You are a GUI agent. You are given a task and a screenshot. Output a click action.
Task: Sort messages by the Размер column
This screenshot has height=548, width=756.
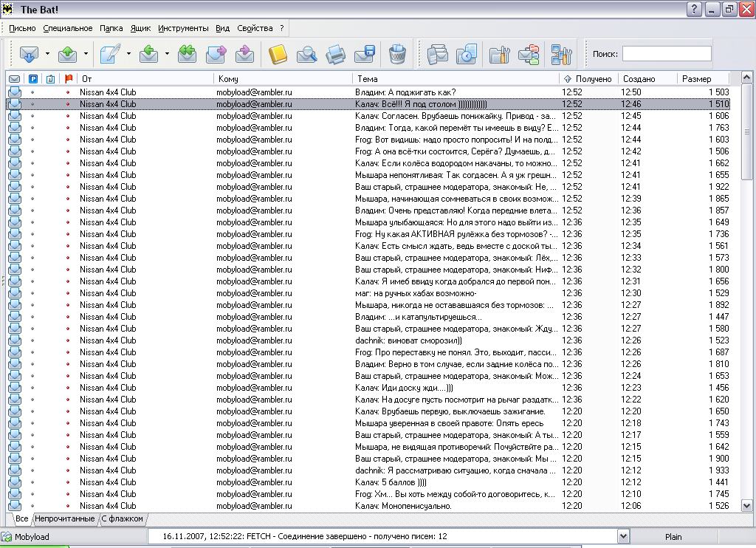click(704, 78)
